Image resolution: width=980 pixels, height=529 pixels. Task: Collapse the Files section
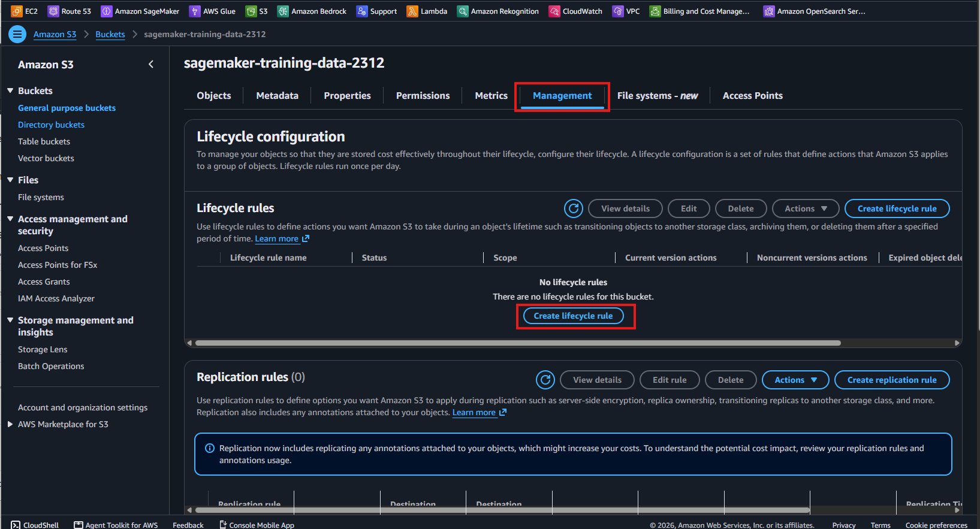(10, 180)
